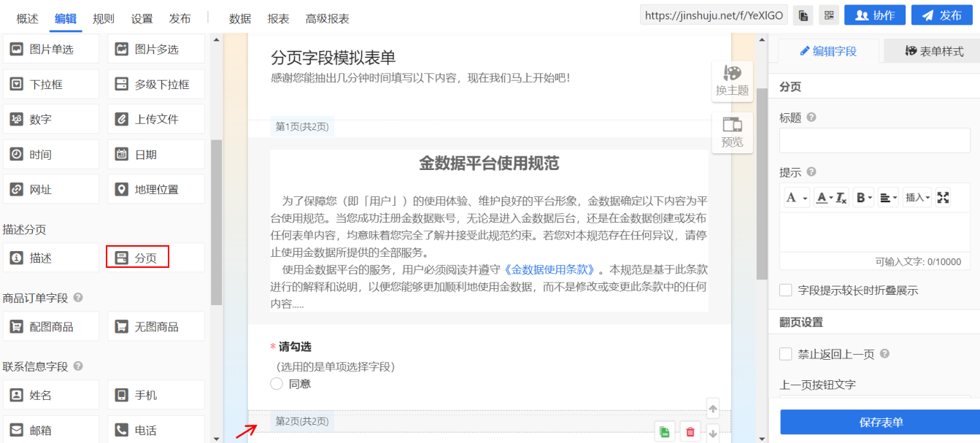
Task: Move the selected field up
Action: coord(714,409)
